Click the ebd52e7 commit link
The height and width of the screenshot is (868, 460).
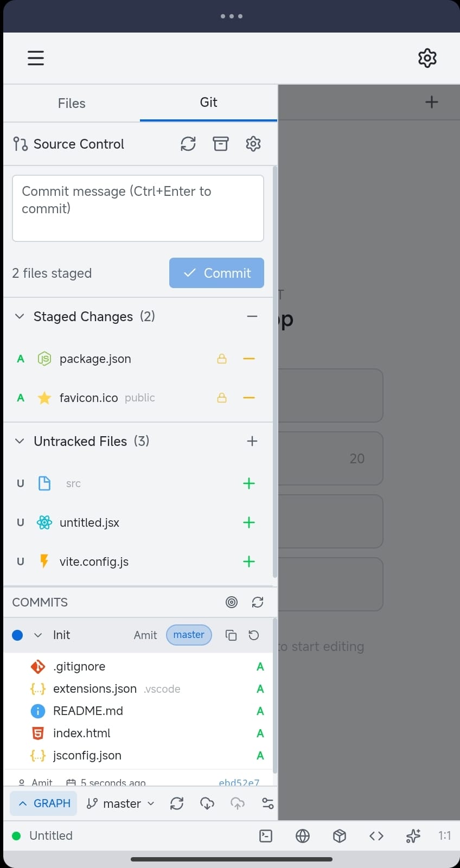pos(239,782)
